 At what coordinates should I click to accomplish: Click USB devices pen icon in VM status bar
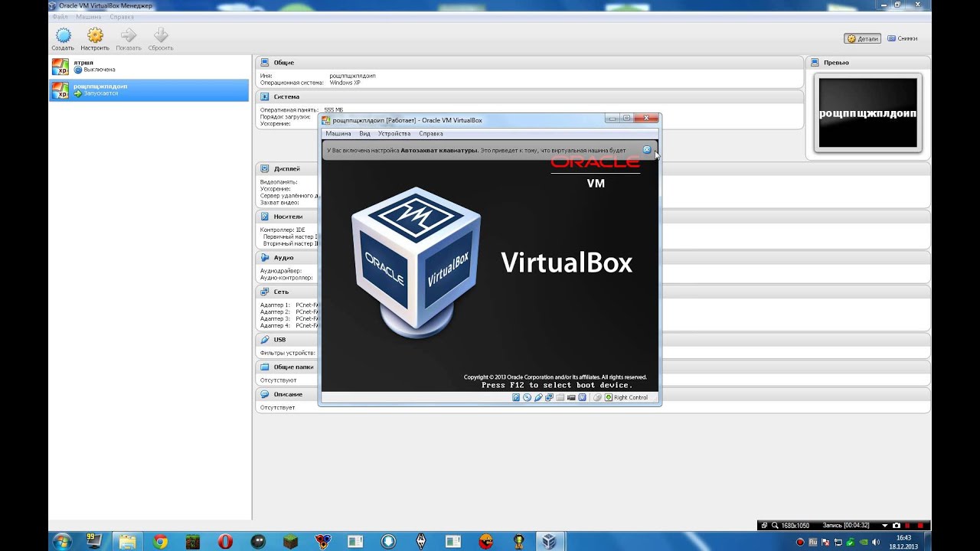[538, 397]
